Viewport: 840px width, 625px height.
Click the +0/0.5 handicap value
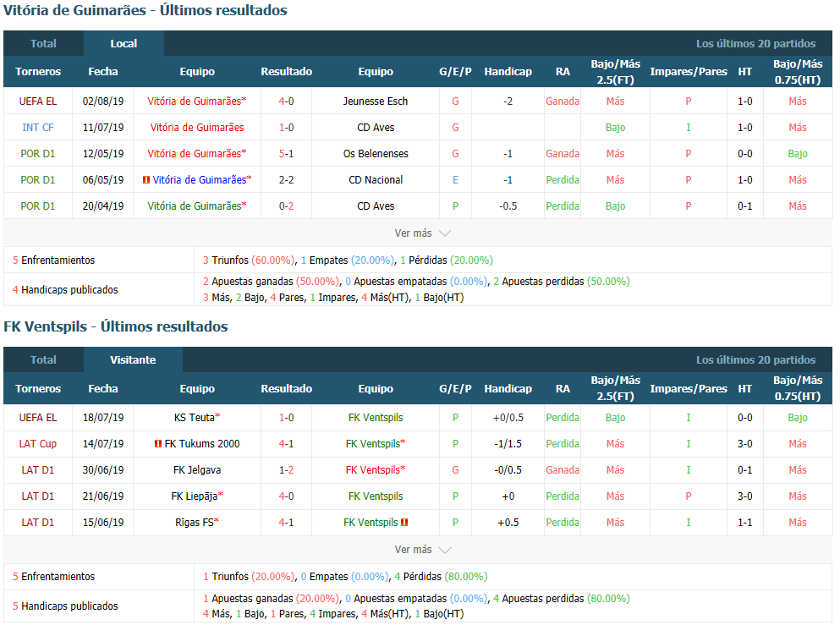pos(508,418)
